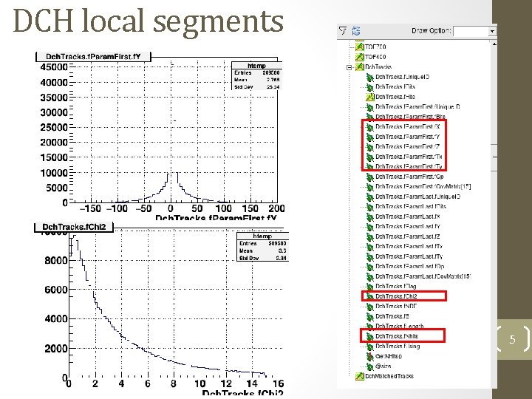Image resolution: width=532 pixels, height=399 pixels.
Task: Click leaf icon of DchTracks.fParamLast.fUniqueID
Action: pyautogui.click(x=370, y=197)
